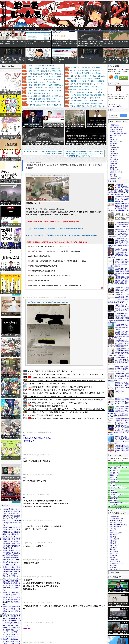Open ライブドアランキング in the access ranking
The image size is (129, 644).
pyautogui.click(x=117, y=494)
